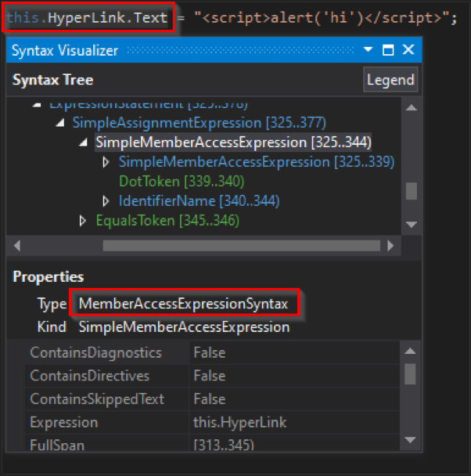Click the syntax tree scroll up arrow
The image size is (471, 476).
[410, 109]
